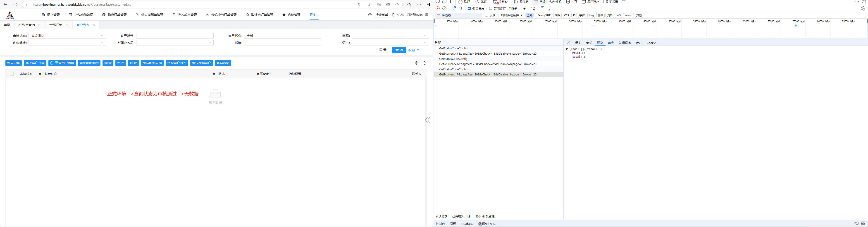
Task: Click the blue 查询 button
Action: pyautogui.click(x=399, y=50)
